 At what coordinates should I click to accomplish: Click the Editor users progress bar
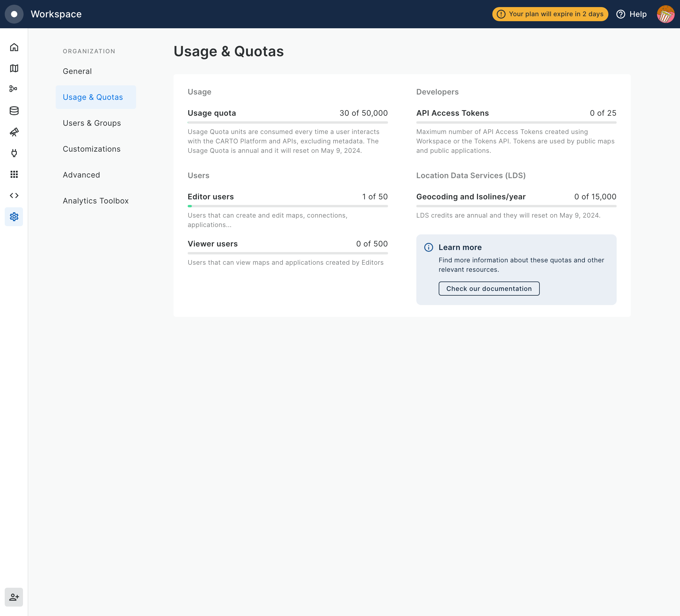tap(287, 206)
